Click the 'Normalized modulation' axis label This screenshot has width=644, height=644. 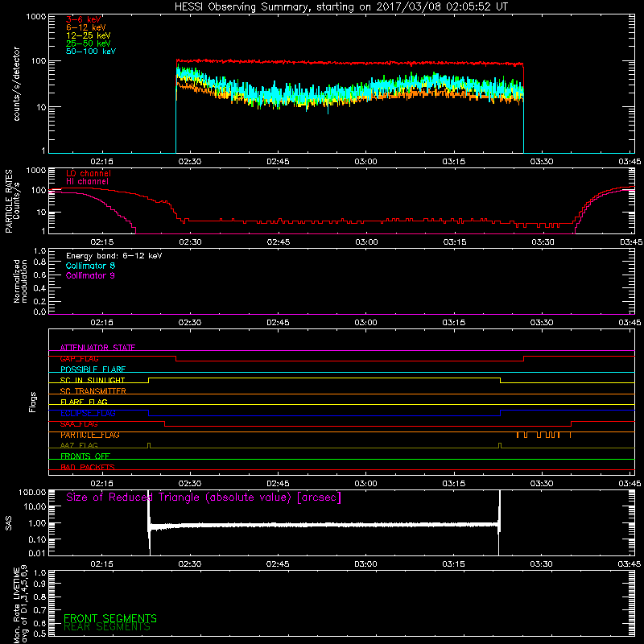tap(20, 281)
